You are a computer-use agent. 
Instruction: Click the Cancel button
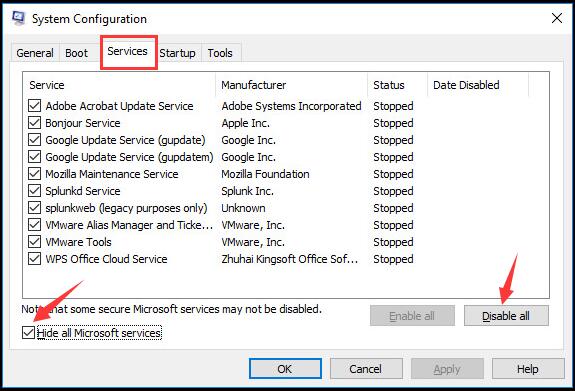point(366,369)
